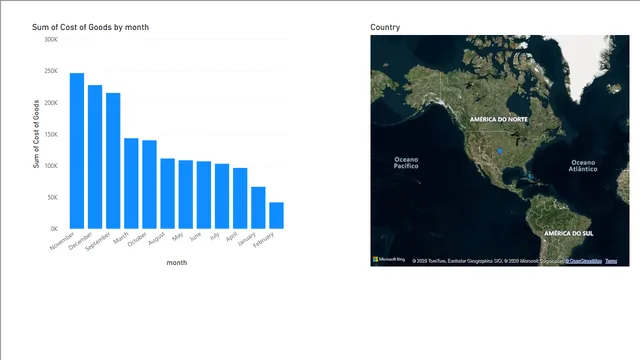Click the November x-axis label
Screen dimensions: 640x360
[62, 241]
